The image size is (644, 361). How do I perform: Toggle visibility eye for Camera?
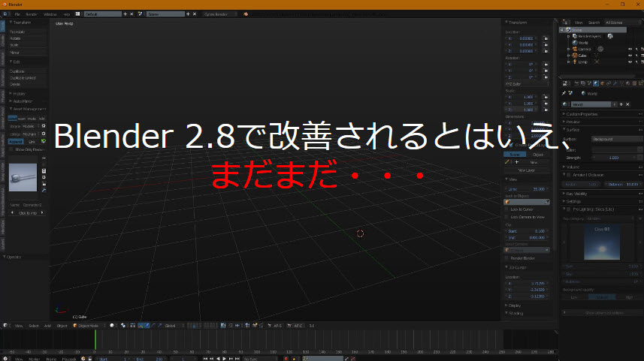click(630, 50)
